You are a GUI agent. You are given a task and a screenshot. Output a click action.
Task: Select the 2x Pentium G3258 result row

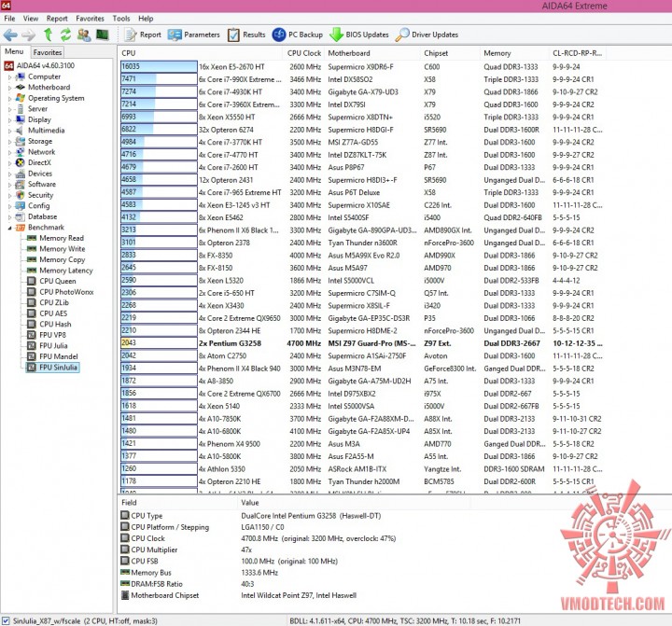[362, 343]
